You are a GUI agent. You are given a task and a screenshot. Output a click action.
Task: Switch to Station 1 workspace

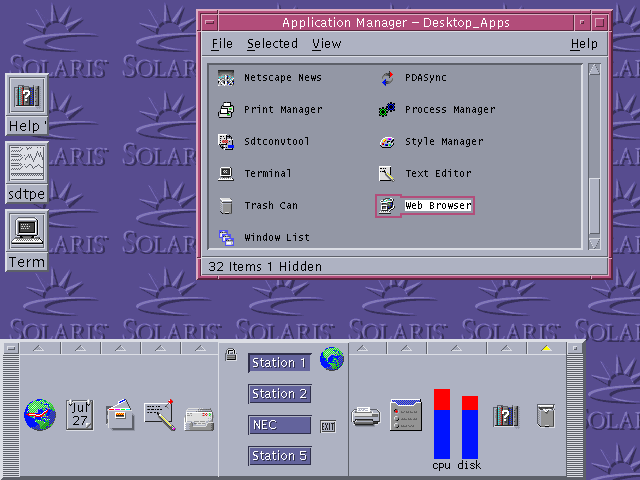pyautogui.click(x=280, y=363)
